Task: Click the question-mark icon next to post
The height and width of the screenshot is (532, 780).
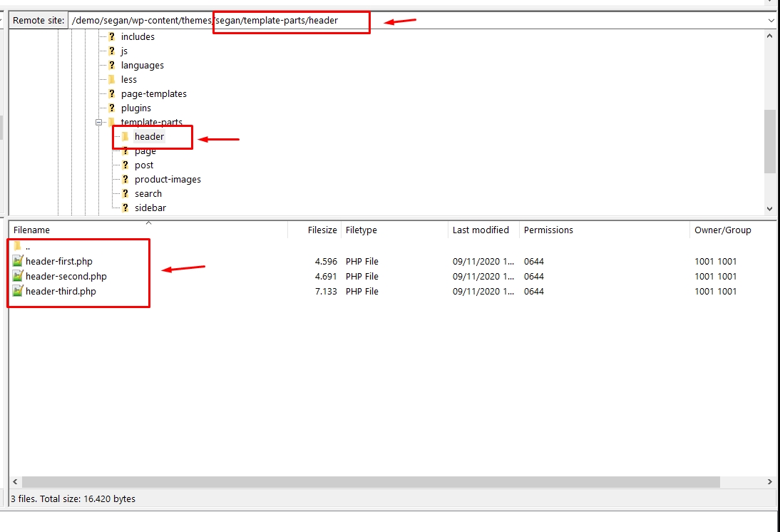Action: pos(125,165)
